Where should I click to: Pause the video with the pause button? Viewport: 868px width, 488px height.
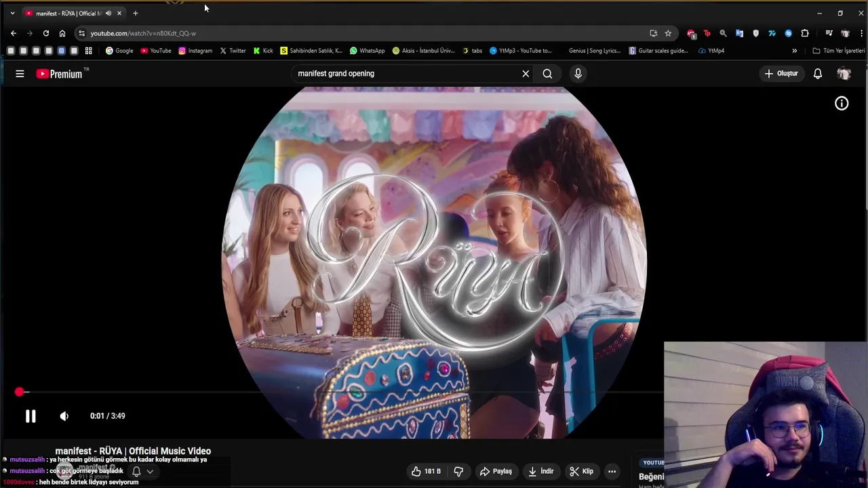click(31, 416)
